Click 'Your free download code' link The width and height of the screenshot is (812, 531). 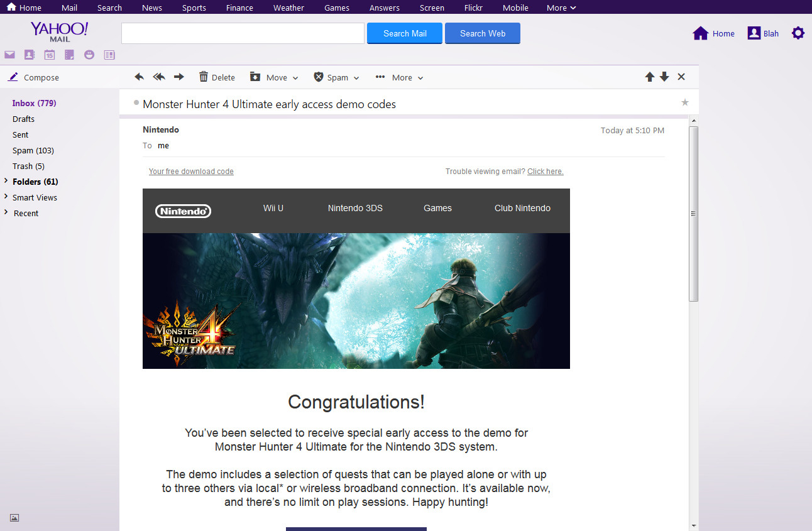(191, 172)
